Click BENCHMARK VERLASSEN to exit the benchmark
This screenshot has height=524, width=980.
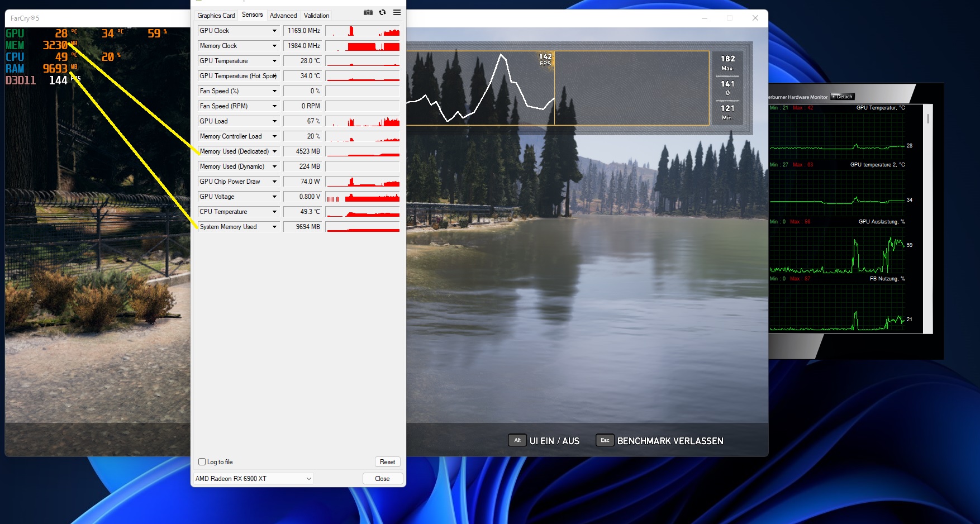[x=670, y=441]
